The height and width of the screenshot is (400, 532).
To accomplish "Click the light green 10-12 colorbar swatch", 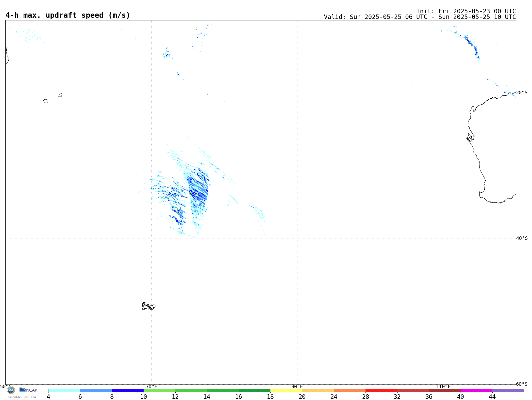I will tap(159, 391).
